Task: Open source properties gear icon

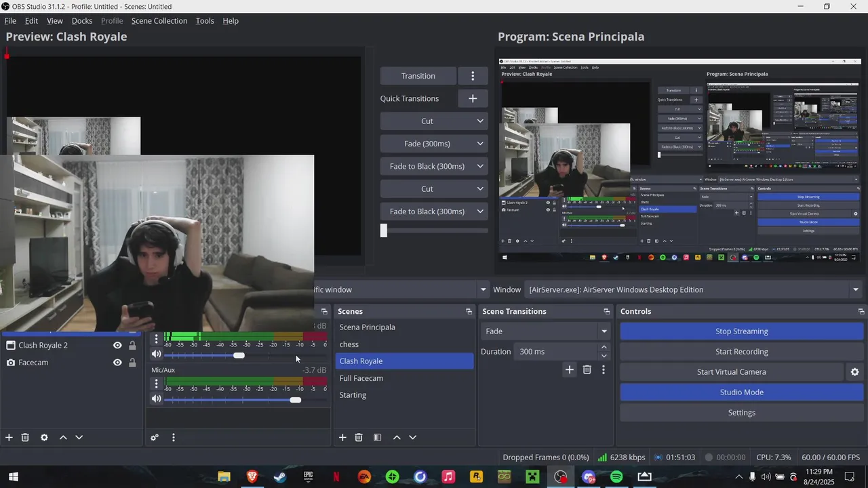Action: coord(44,437)
